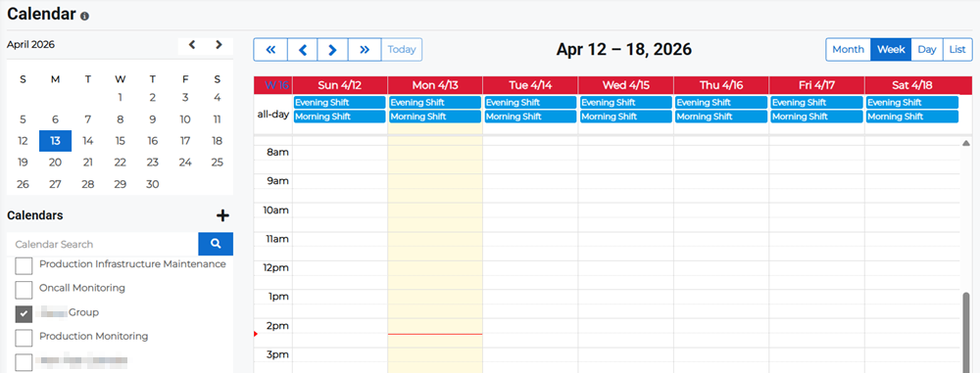The image size is (980, 373).
Task: Open Morning Shift event on Fri 4/17
Action: pyautogui.click(x=816, y=117)
